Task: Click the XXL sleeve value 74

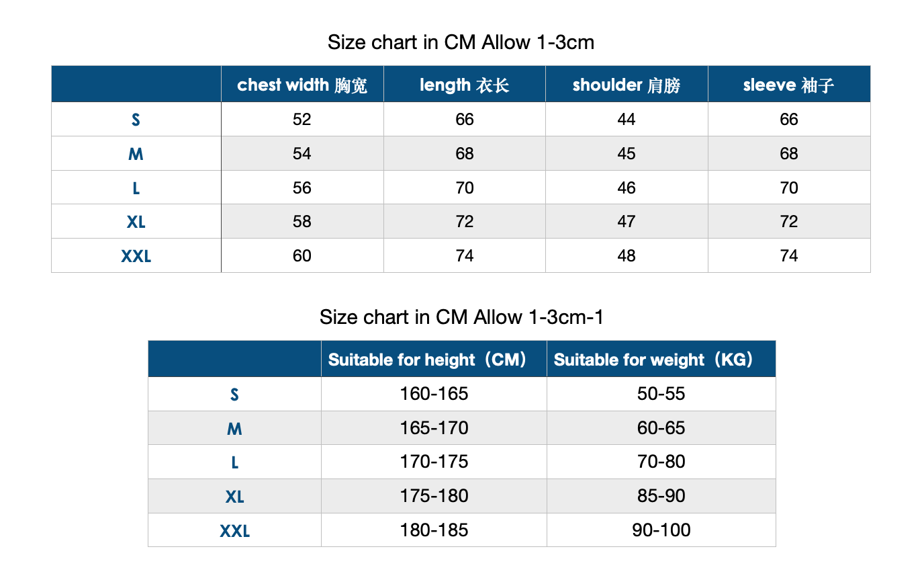Action: [789, 256]
